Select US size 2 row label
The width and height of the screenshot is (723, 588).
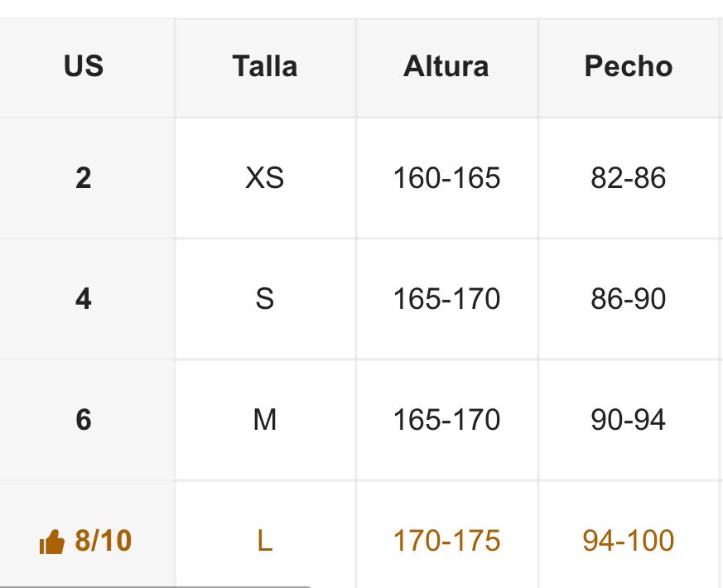[x=84, y=178]
